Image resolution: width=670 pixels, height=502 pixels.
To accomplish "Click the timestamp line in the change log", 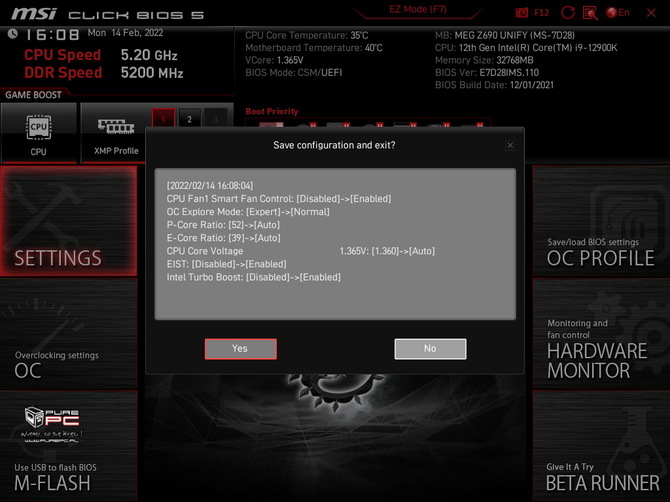I will 210,186.
